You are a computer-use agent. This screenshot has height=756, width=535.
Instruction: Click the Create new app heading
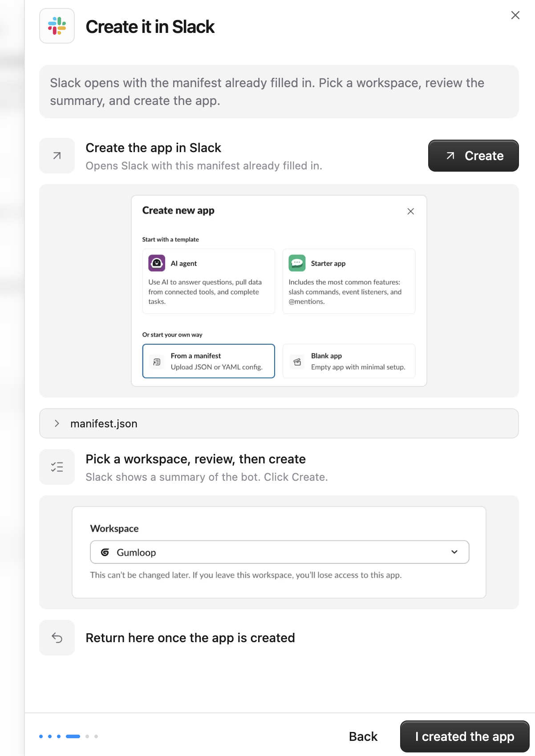tap(178, 210)
